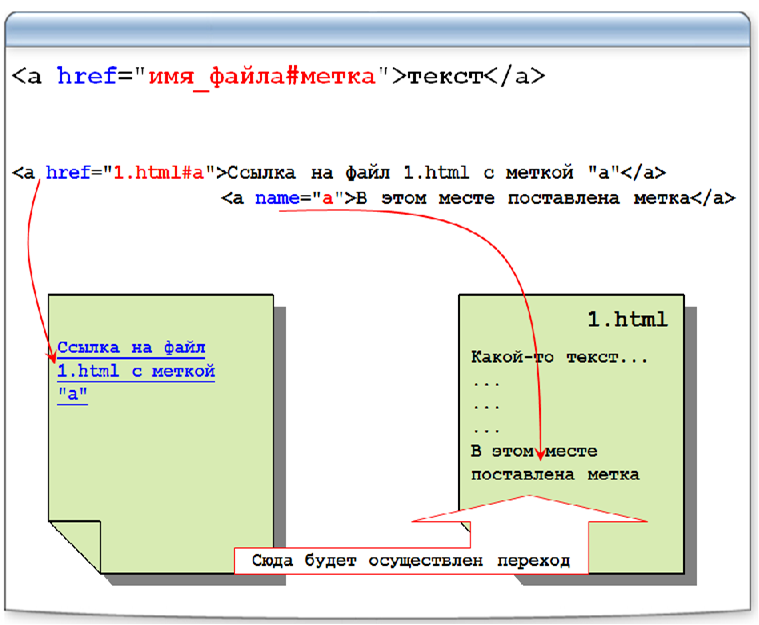
Task: Click the link 'Ссылка на файл' in left page
Action: point(131,348)
